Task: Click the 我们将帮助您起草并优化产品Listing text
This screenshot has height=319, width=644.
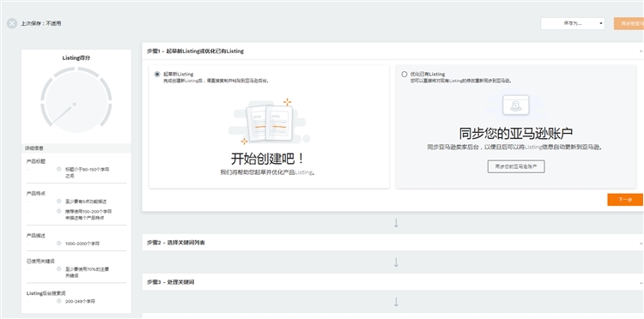Action: click(268, 172)
